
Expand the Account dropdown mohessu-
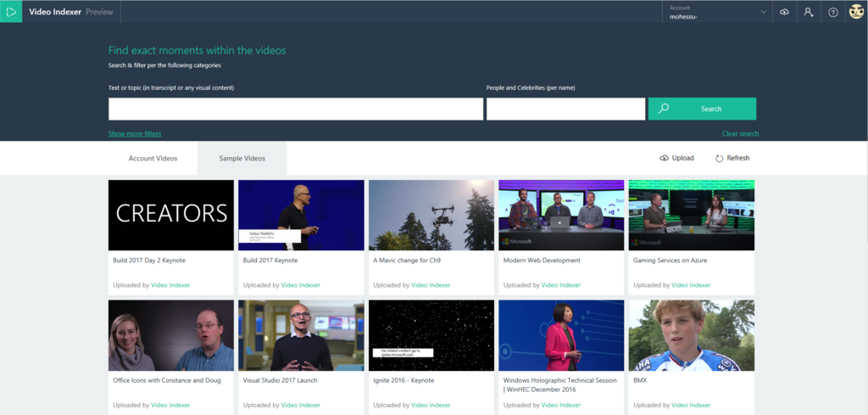[x=718, y=12]
